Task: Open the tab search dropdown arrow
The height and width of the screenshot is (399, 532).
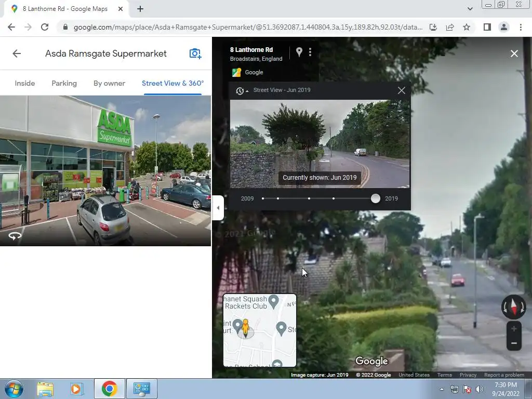Action: (x=470, y=9)
